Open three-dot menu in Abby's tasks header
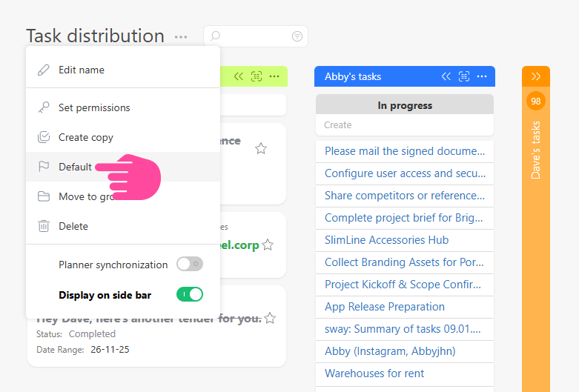 coord(482,76)
